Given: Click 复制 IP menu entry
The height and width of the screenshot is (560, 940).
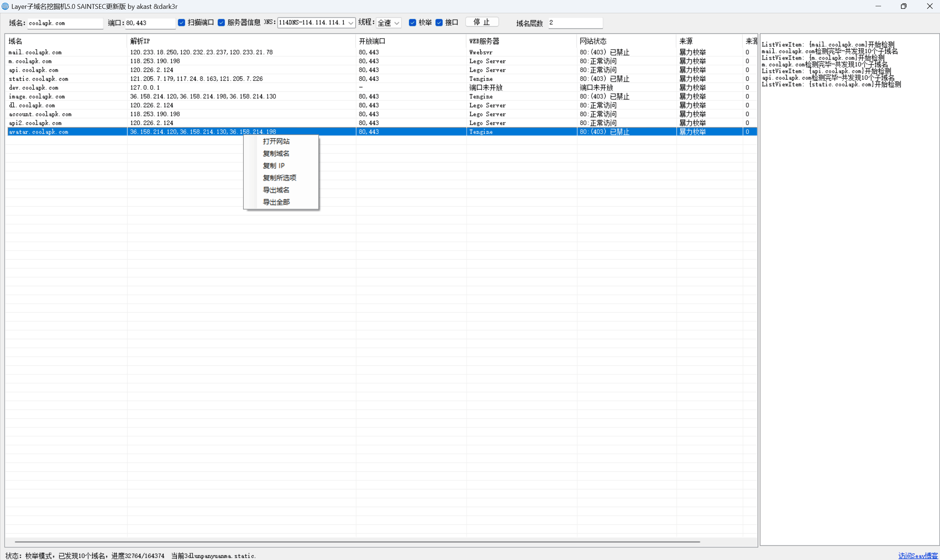Looking at the screenshot, I should coord(274,166).
